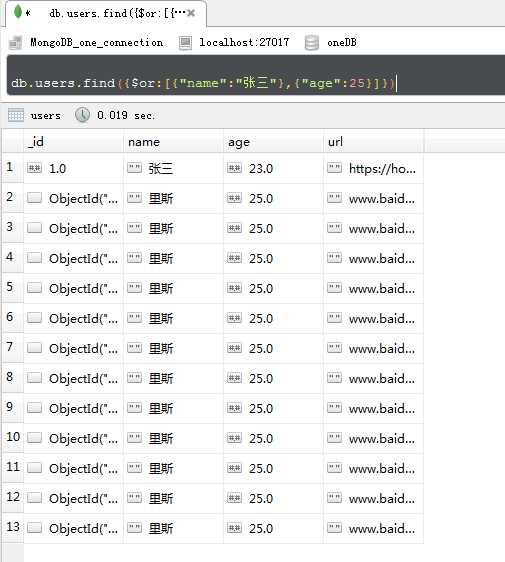Screen dimensions: 505x562
Task: Click url cell www.baid... in row 10
Action: [373, 438]
